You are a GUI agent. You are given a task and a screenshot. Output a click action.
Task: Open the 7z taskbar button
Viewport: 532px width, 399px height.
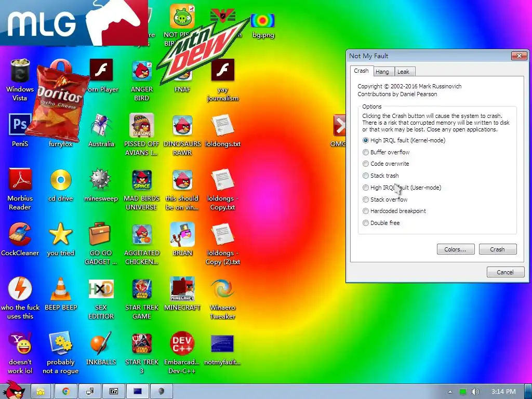pos(113,391)
